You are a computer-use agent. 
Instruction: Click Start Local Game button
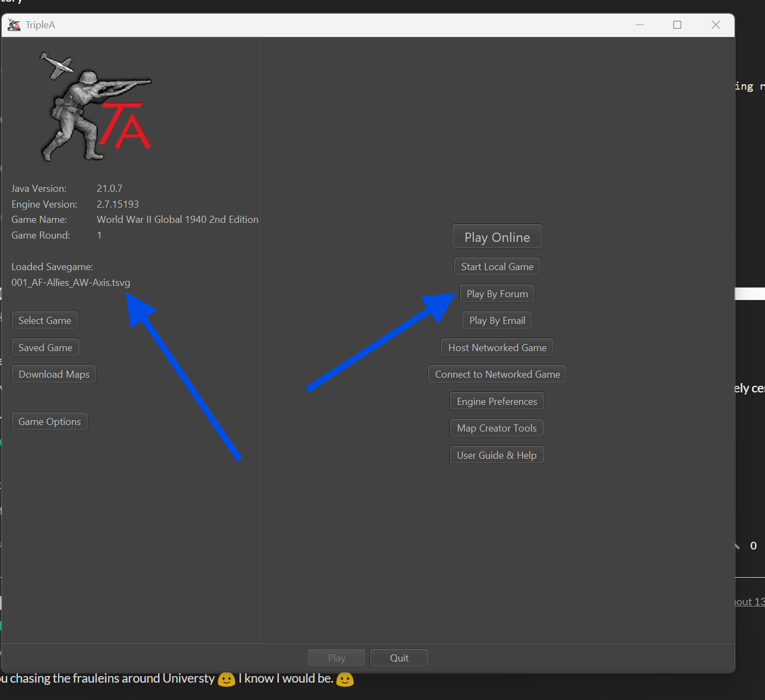(x=497, y=267)
